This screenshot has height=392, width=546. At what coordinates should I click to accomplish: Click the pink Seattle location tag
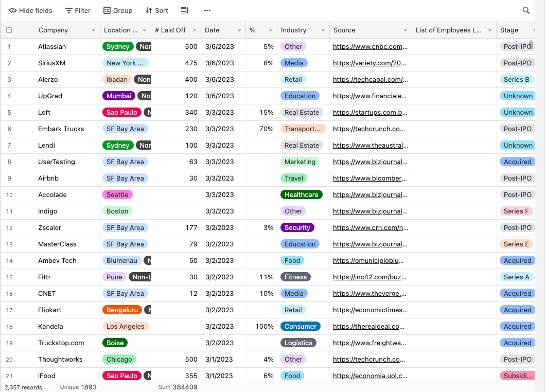click(117, 195)
